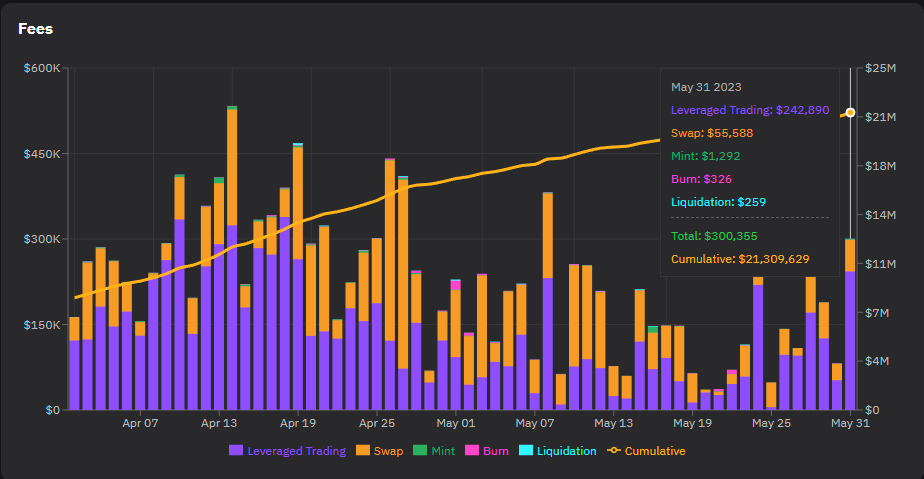Click tooltip Total: $300,355 value
The width and height of the screenshot is (924, 479).
714,236
